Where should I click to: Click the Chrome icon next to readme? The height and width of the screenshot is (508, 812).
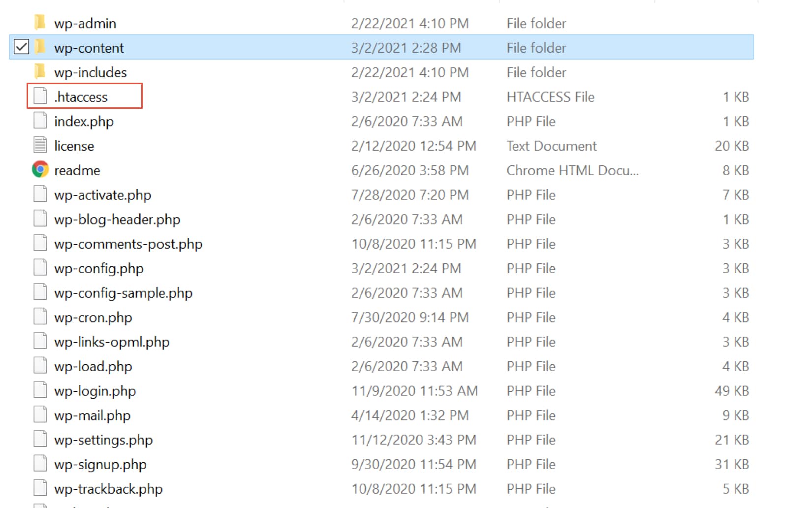pos(40,170)
